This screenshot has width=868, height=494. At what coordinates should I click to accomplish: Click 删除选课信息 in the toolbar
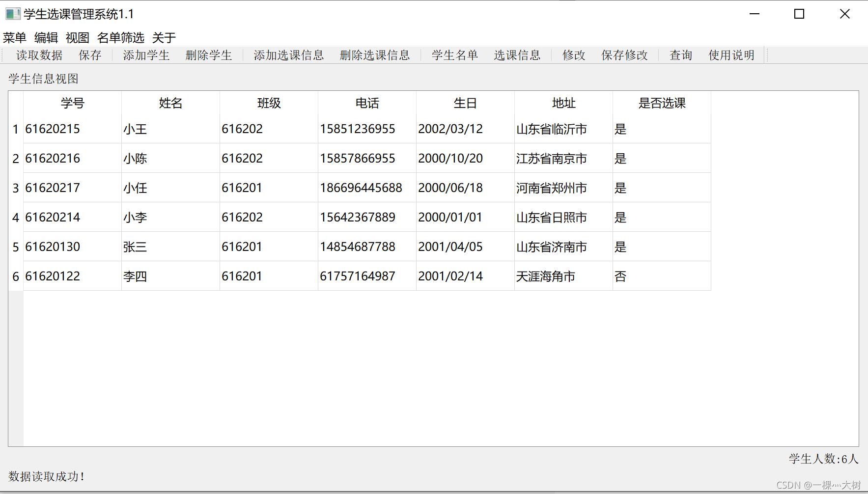(x=375, y=55)
